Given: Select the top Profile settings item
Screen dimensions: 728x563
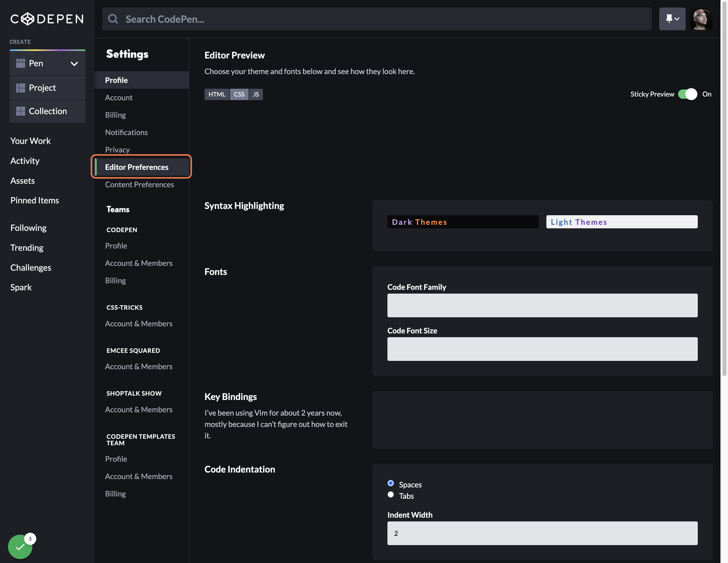Looking at the screenshot, I should click(x=142, y=80).
